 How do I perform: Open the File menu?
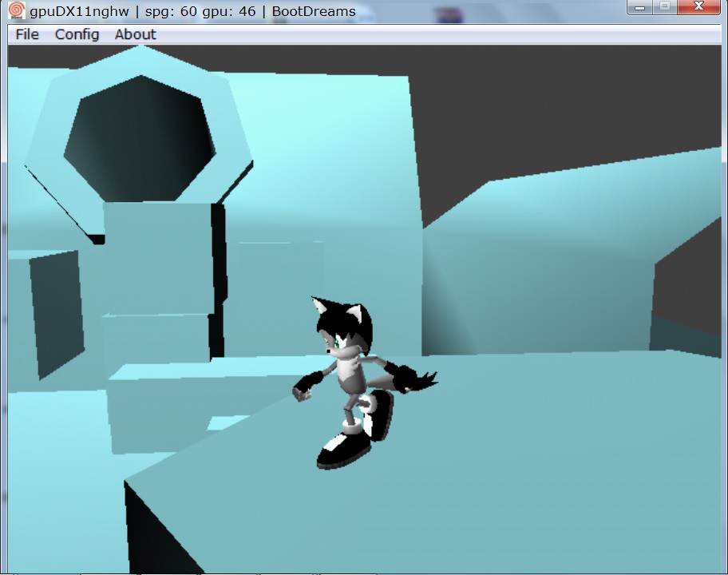click(x=27, y=34)
